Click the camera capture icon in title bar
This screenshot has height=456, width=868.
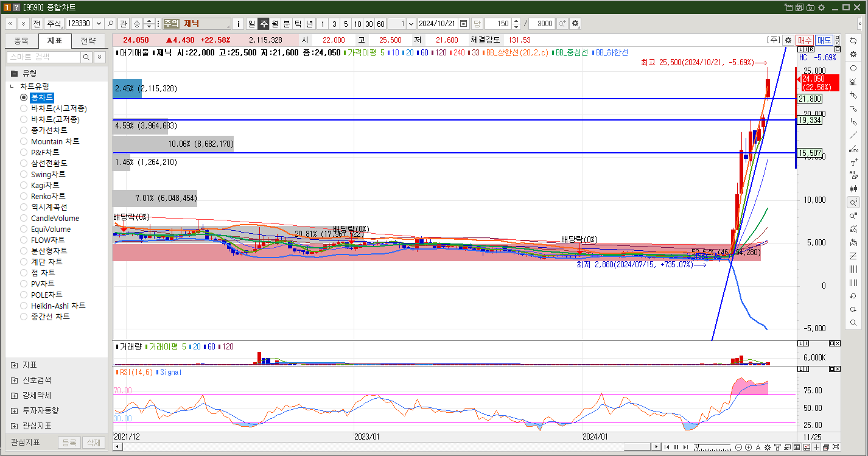point(810,7)
